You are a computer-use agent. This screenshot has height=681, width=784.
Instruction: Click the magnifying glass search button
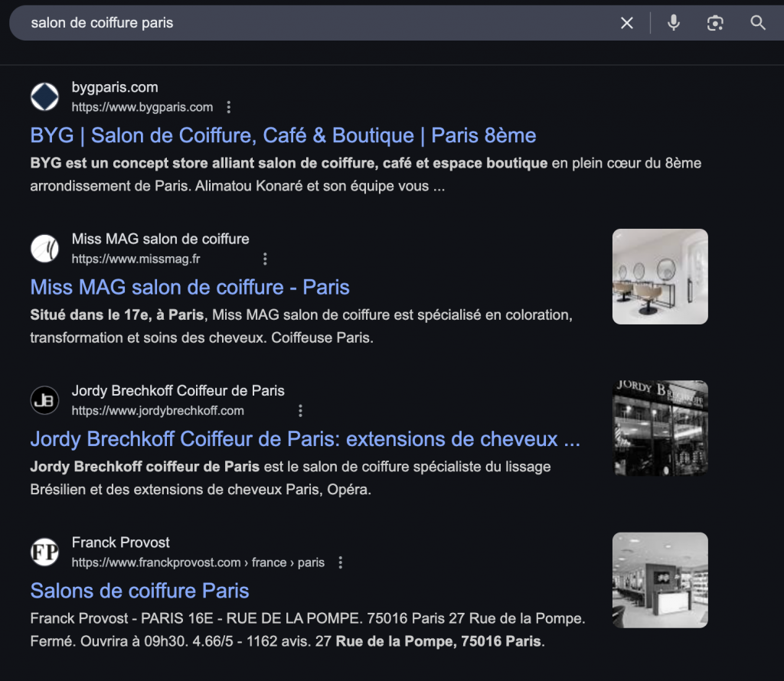[757, 23]
